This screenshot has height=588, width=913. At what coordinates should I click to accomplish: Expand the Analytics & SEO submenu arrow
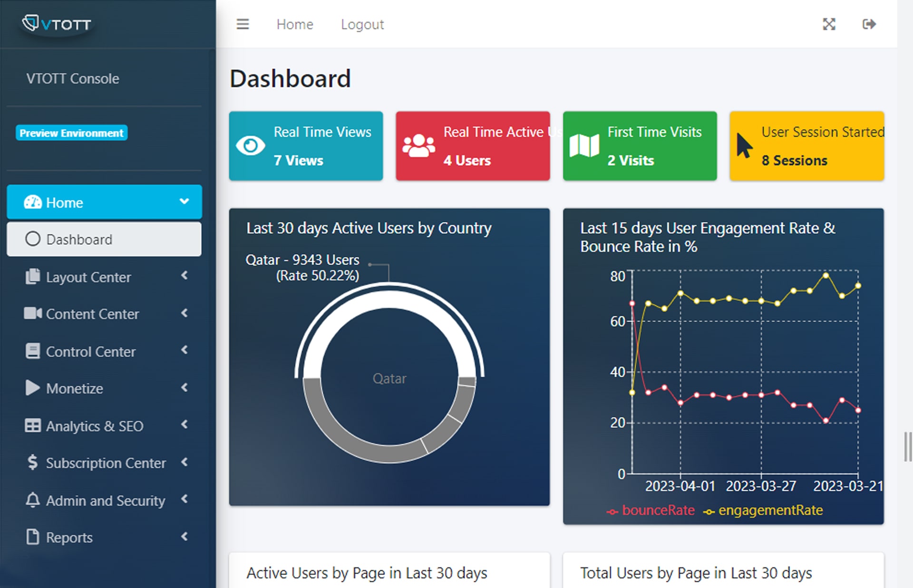(x=185, y=424)
